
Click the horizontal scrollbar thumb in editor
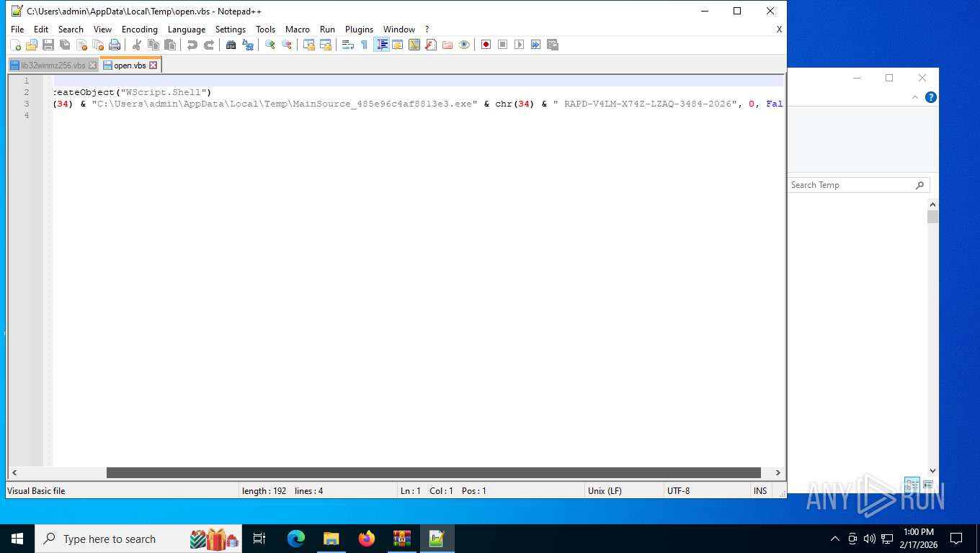click(x=434, y=473)
